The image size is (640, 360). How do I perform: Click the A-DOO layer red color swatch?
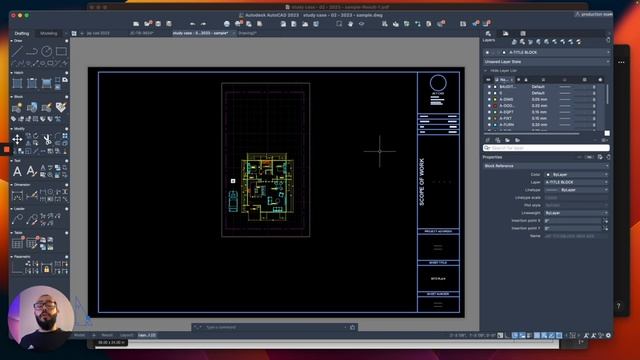point(496,106)
